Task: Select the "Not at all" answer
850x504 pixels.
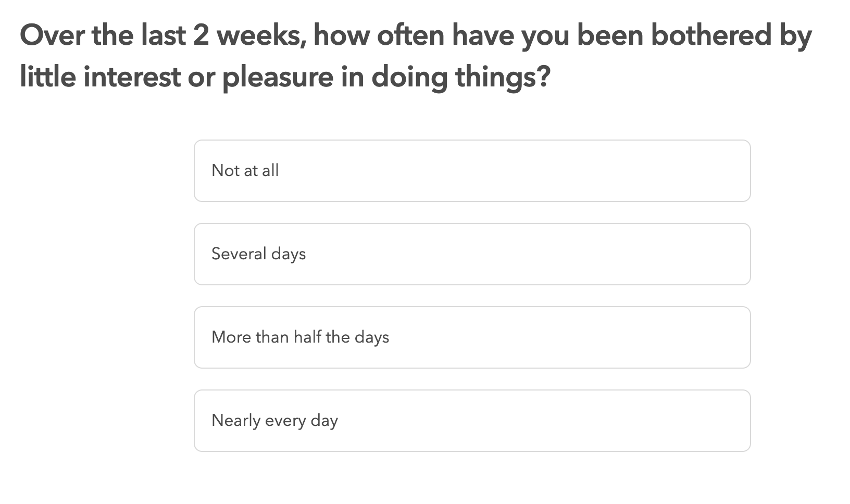Action: (472, 171)
